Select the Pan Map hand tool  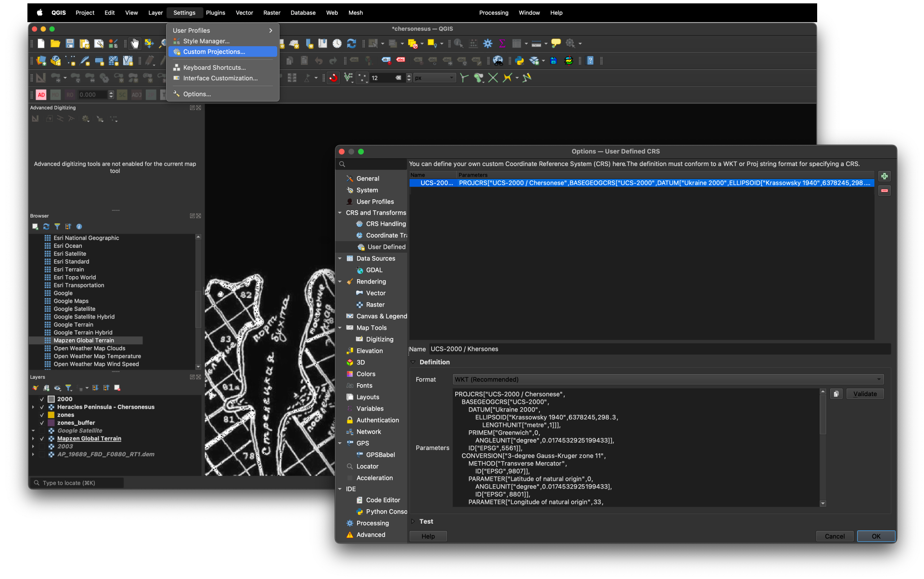pyautogui.click(x=135, y=44)
